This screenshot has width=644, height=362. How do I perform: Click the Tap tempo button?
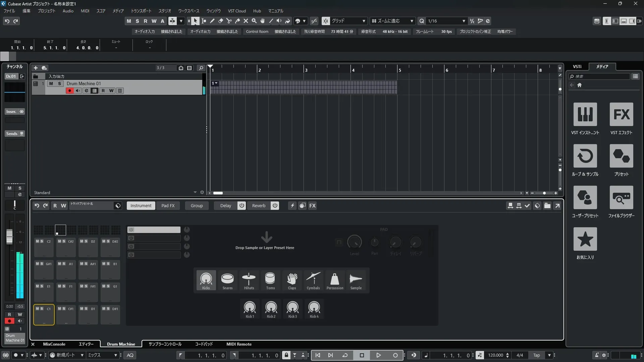click(536, 355)
